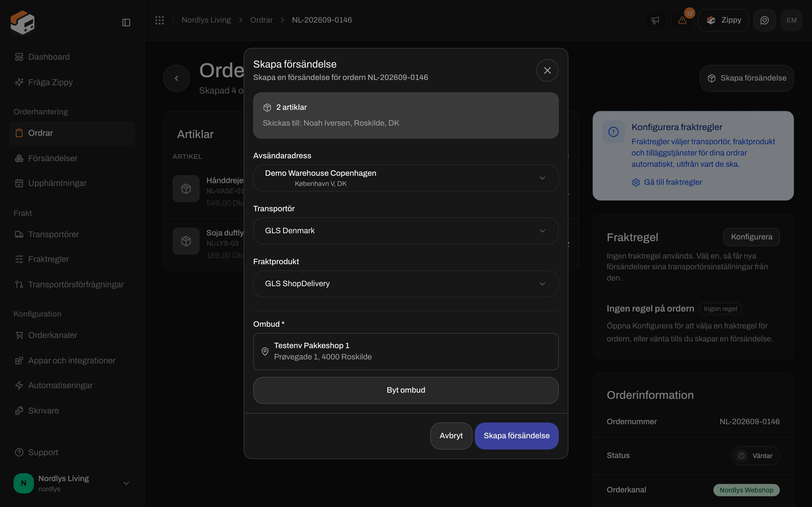Open the Transportör GLS Denmark dropdown

(406, 231)
